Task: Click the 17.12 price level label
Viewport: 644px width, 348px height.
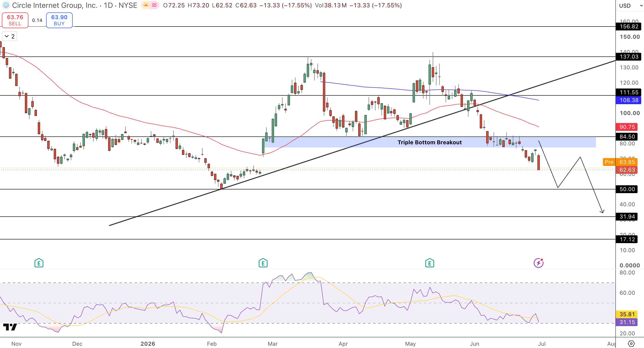Action: 627,239
